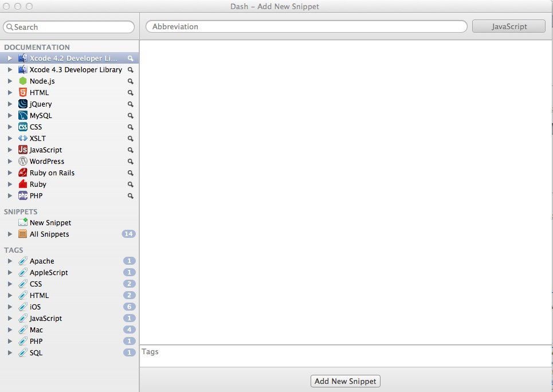The width and height of the screenshot is (553, 392).
Task: Click the Xcode 4.2 Developer Library icon
Action: [23, 58]
